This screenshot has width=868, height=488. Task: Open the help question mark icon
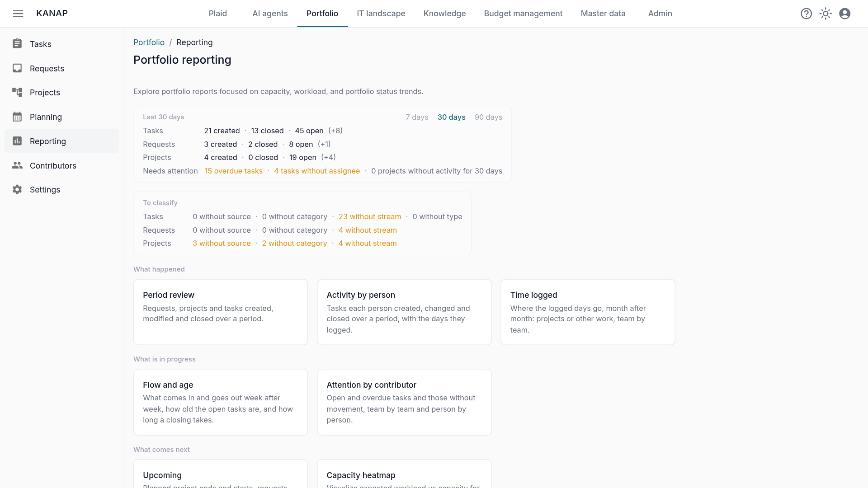806,14
